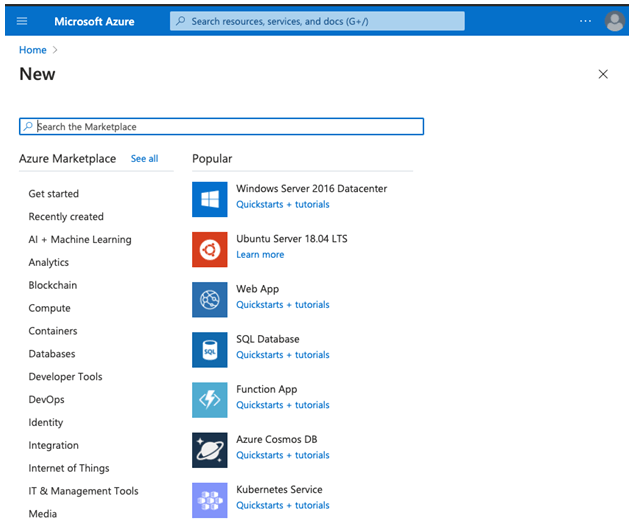Viewport: 638px width, 524px height.
Task: Select the Azure Cosmos DB icon
Action: click(210, 449)
